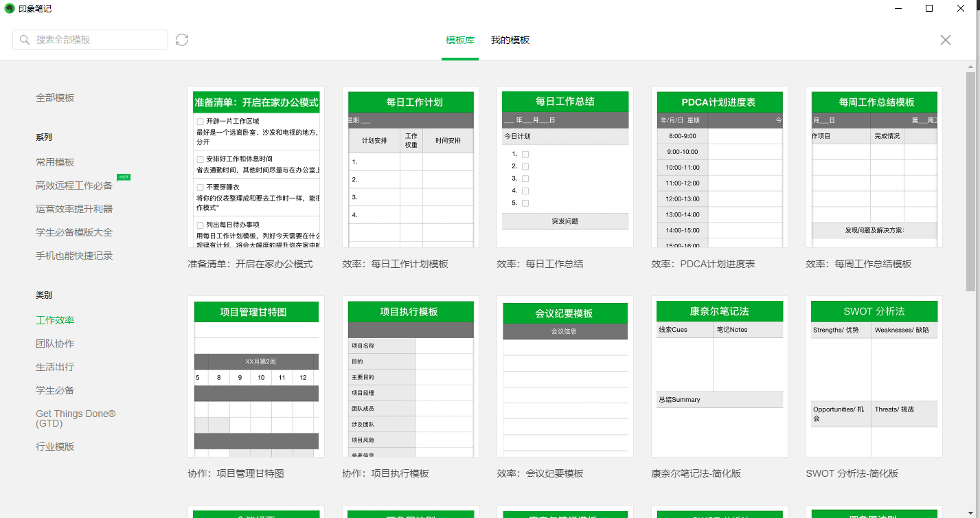Open 手机也能快捷记录 series
The image size is (980, 518).
[74, 256]
